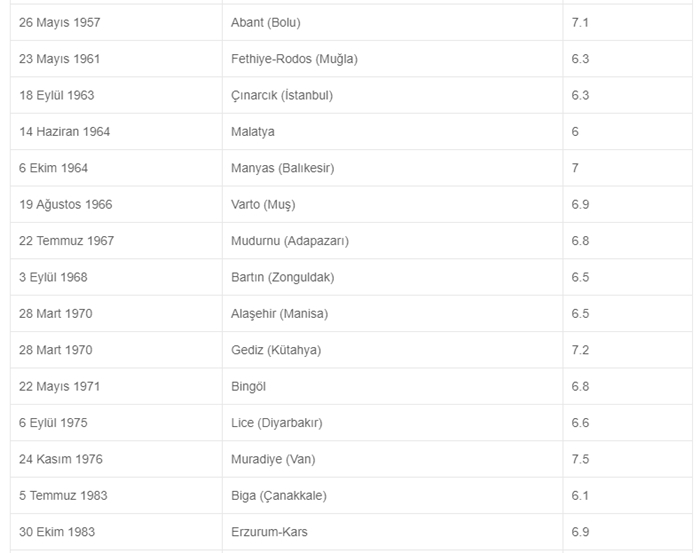700x553 pixels.
Task: Click the Lice (Diyarbakır) entry
Action: (277, 423)
